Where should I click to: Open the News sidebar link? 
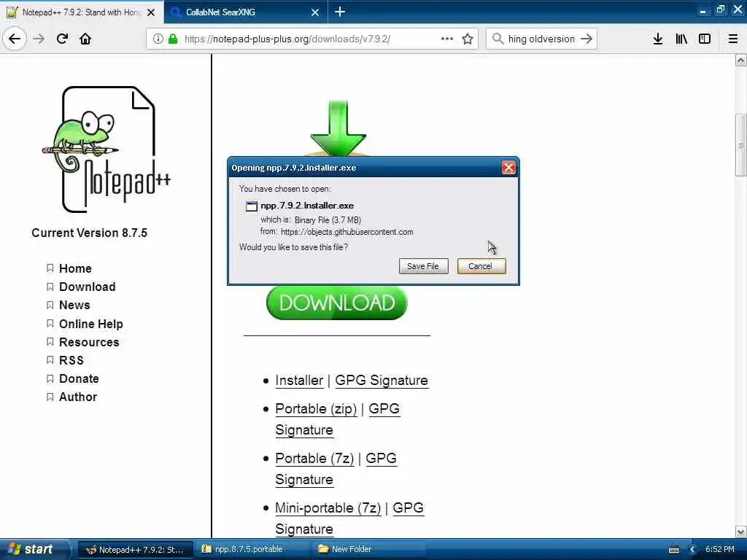pyautogui.click(x=74, y=306)
